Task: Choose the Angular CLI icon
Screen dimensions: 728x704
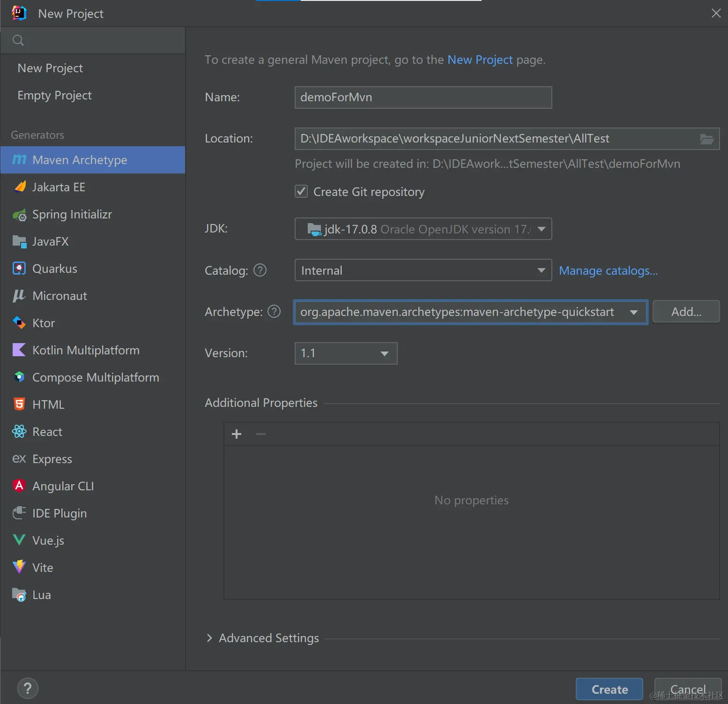Action: point(19,486)
